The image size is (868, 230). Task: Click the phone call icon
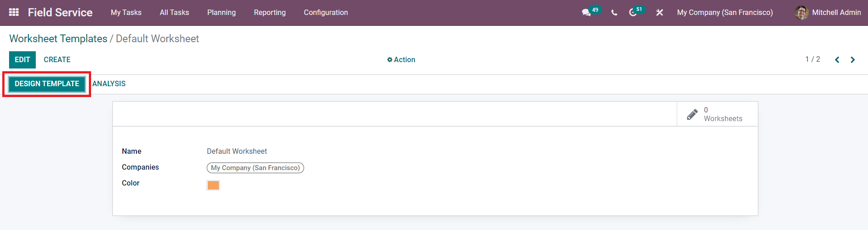point(614,13)
